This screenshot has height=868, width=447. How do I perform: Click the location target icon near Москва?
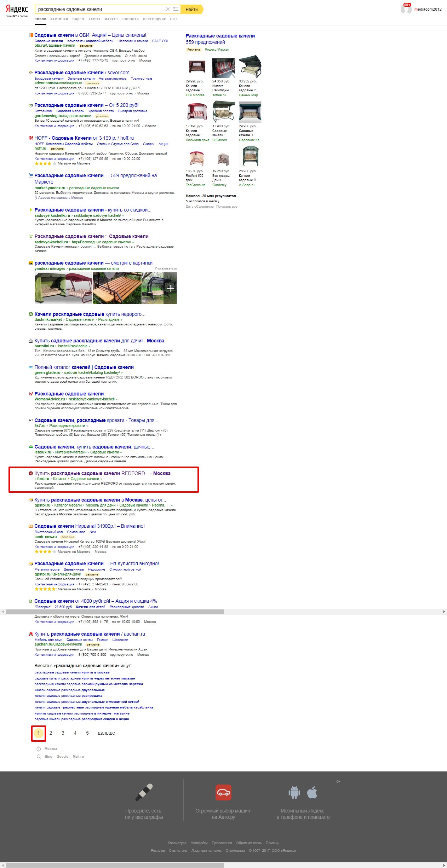pyautogui.click(x=39, y=749)
